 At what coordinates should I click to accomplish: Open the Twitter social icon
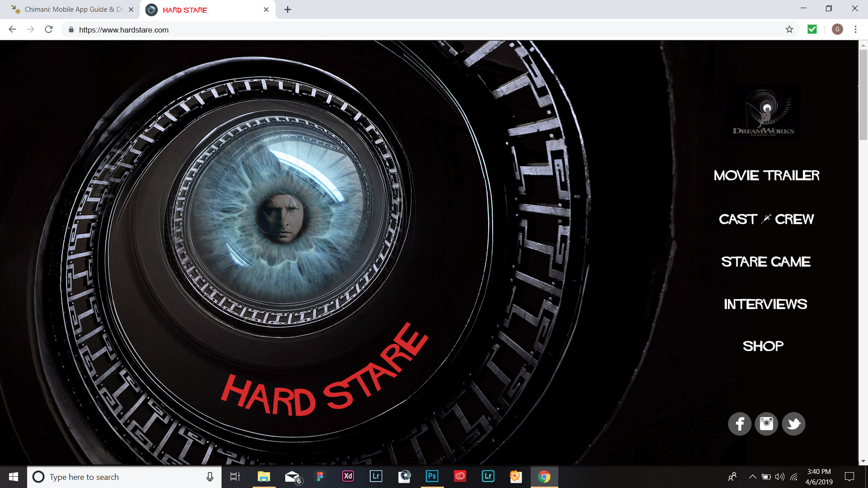pos(794,424)
